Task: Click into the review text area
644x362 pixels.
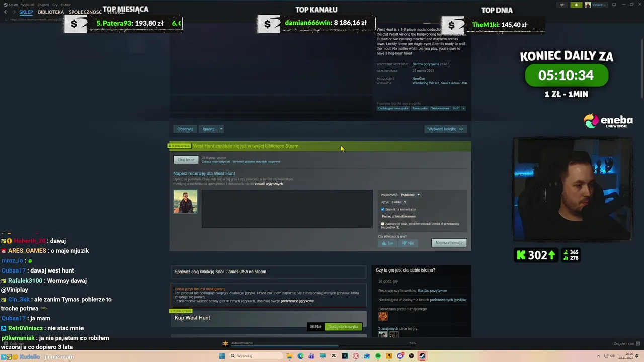Action: click(287, 209)
